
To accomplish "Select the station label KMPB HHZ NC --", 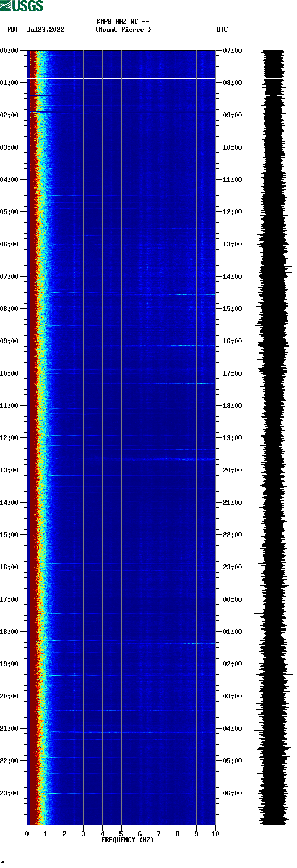I will tap(123, 22).
